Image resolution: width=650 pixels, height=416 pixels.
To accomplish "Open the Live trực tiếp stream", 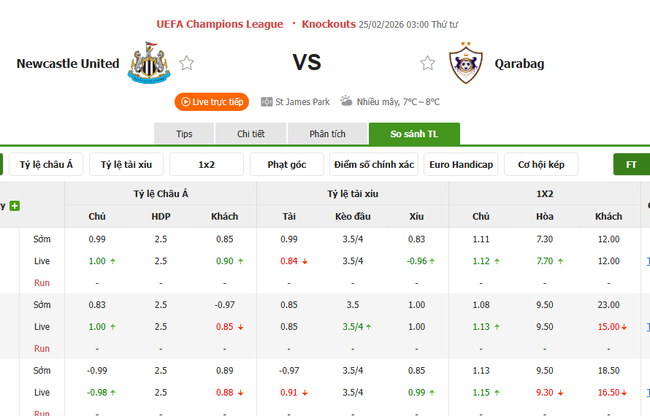I will coord(211,101).
